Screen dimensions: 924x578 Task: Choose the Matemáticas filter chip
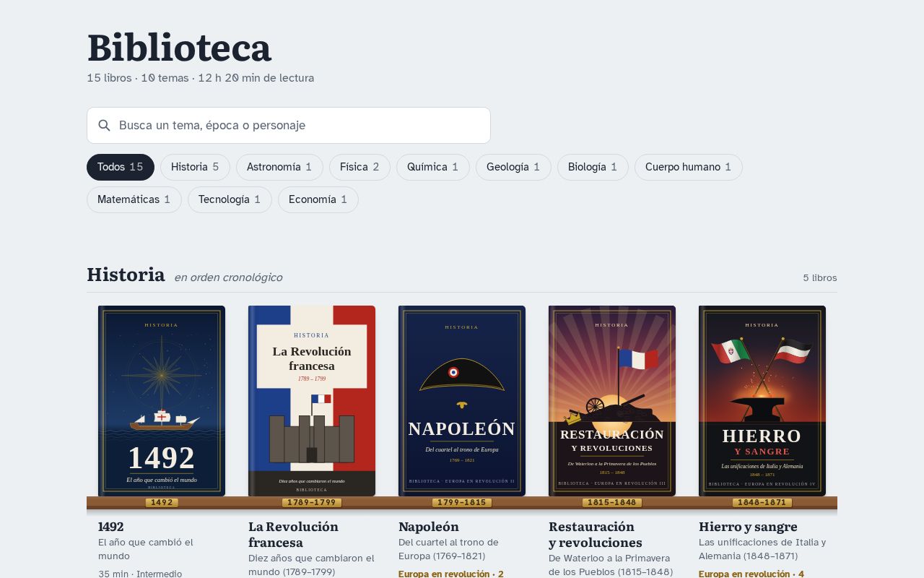[134, 199]
